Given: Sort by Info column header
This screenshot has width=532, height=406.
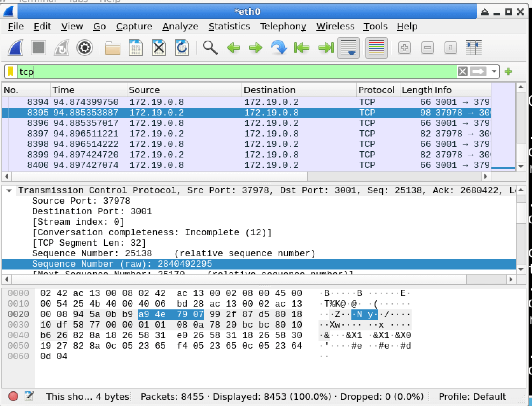Looking at the screenshot, I should pos(462,90).
